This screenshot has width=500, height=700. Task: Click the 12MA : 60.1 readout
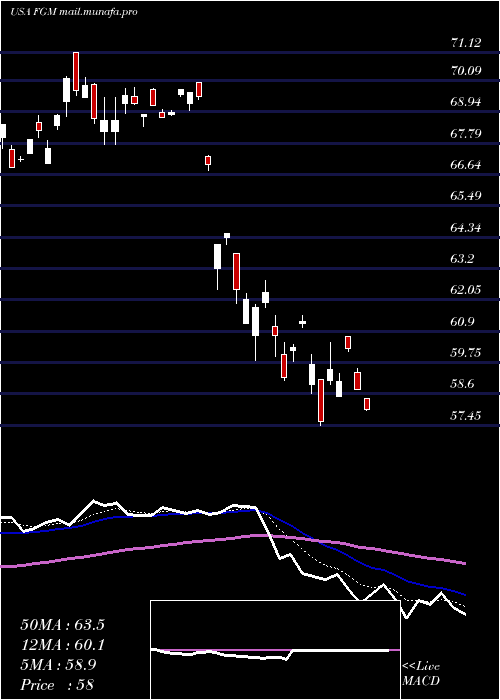click(x=62, y=645)
